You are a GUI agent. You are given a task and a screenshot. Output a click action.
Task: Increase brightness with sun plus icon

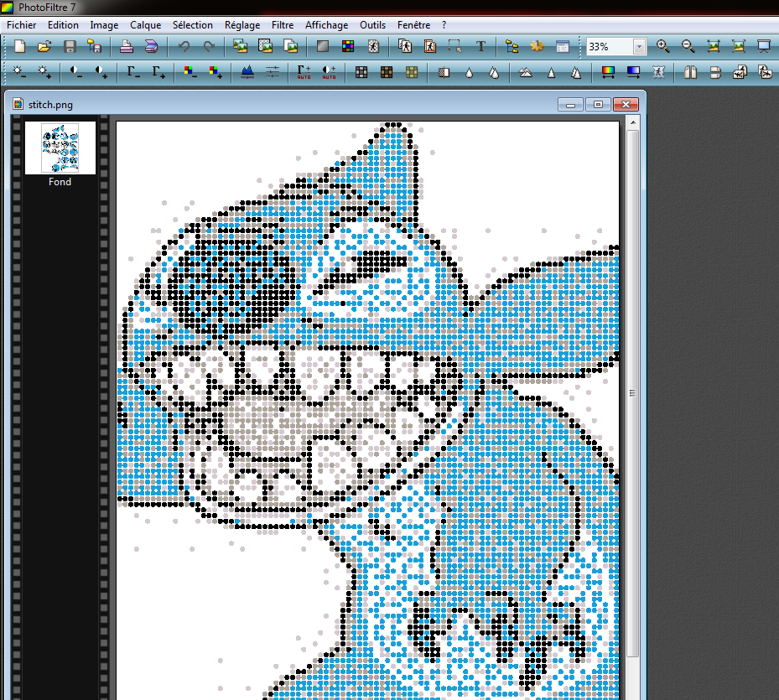(x=44, y=73)
